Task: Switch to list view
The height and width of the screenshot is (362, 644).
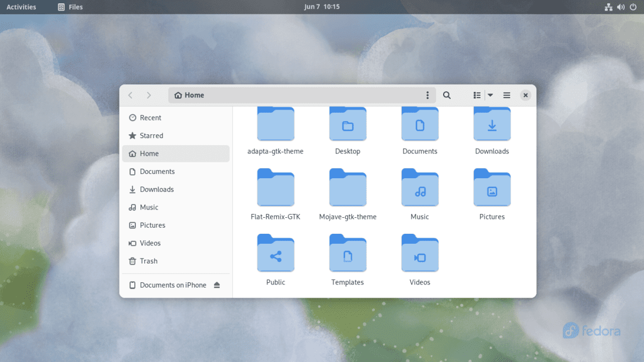Action: pos(476,95)
